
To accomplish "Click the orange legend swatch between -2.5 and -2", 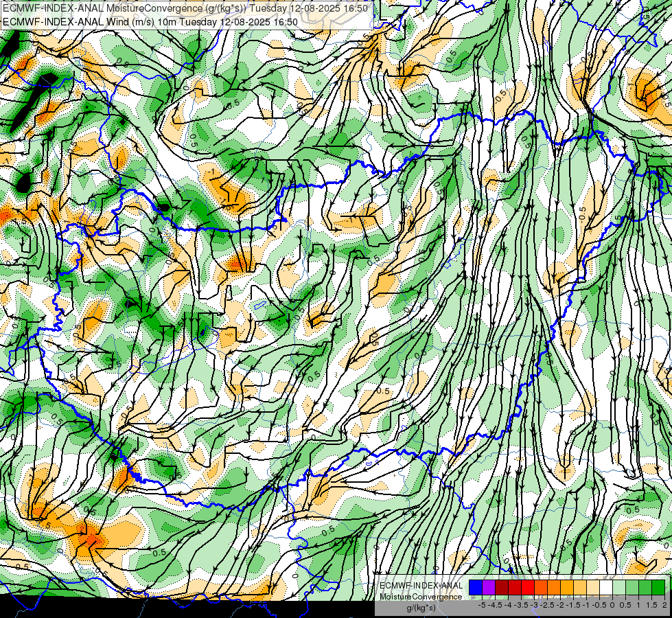I will click(554, 587).
